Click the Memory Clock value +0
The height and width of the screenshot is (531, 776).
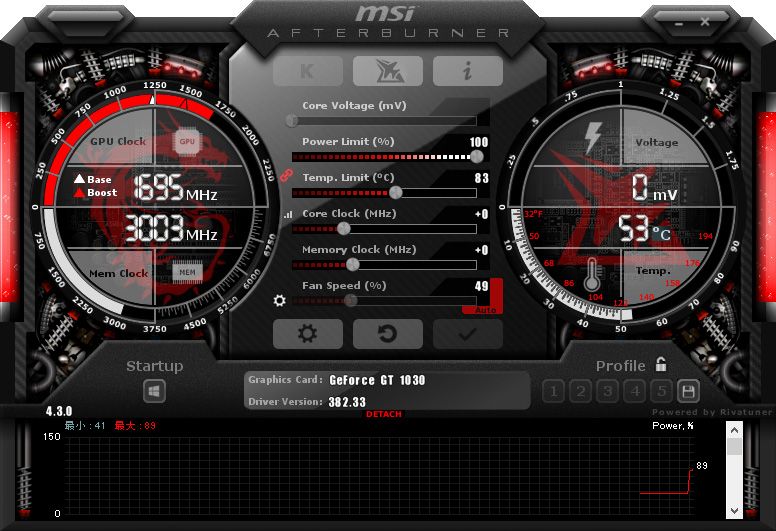click(x=482, y=250)
